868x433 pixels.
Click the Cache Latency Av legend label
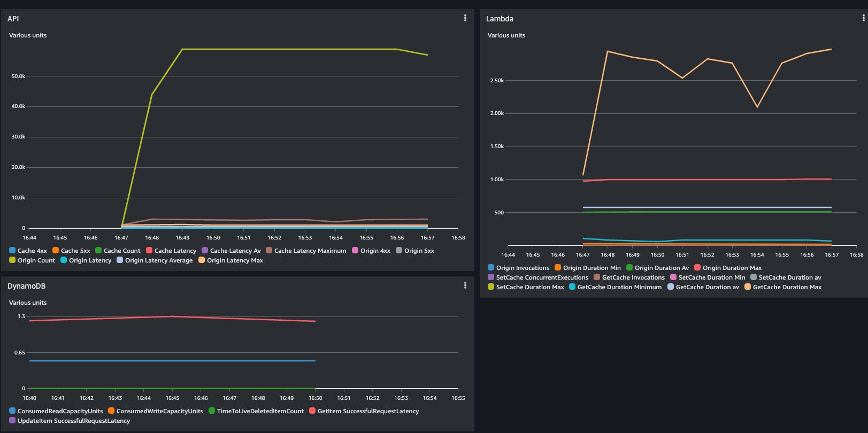[x=235, y=251]
